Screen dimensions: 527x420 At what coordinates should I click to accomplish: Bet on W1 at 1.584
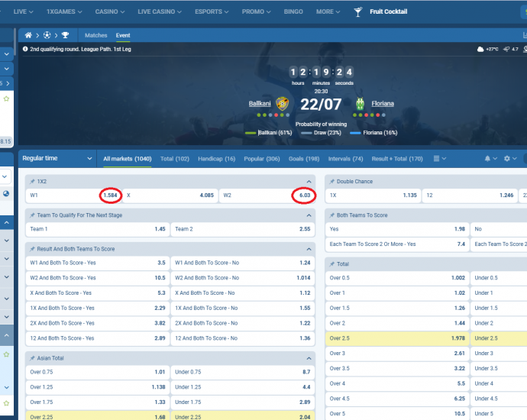(x=73, y=195)
